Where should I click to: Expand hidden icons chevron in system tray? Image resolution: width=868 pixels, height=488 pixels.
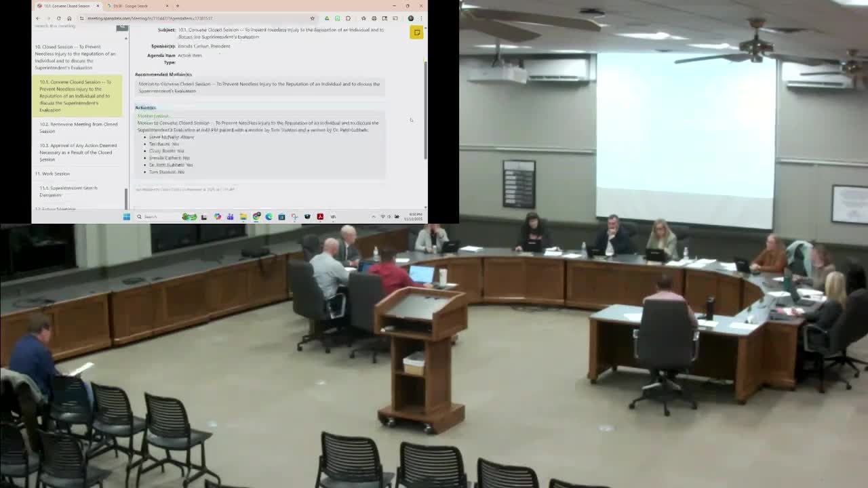pos(372,216)
